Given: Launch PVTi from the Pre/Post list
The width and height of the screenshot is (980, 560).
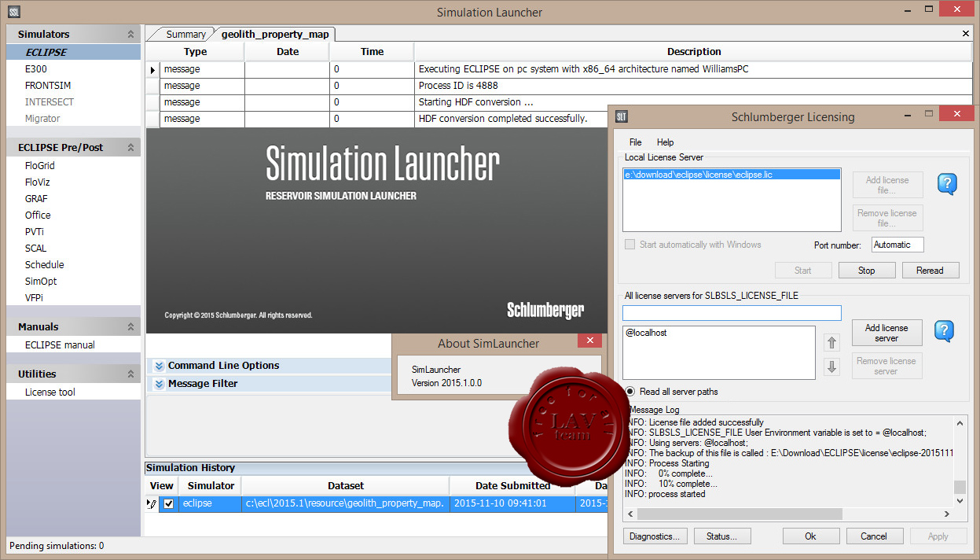Looking at the screenshot, I should coord(35,232).
